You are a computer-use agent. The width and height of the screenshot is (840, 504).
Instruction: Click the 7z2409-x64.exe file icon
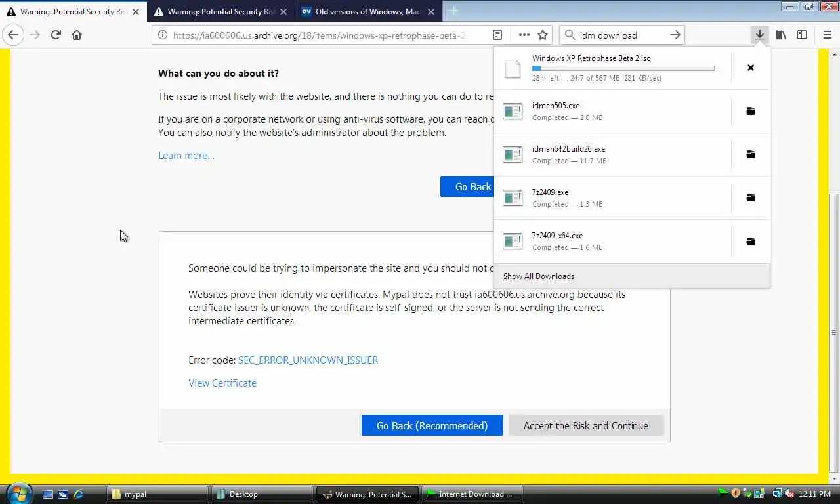[513, 241]
